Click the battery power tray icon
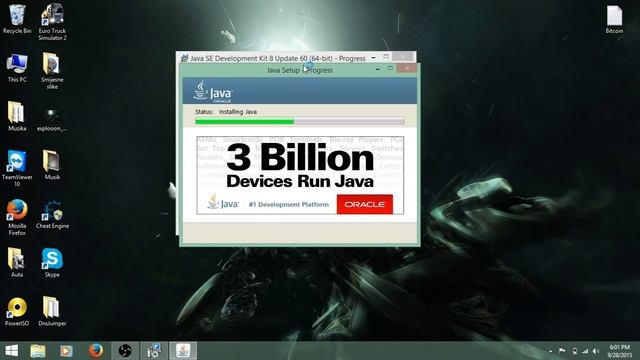The width and height of the screenshot is (640, 360). tap(574, 351)
